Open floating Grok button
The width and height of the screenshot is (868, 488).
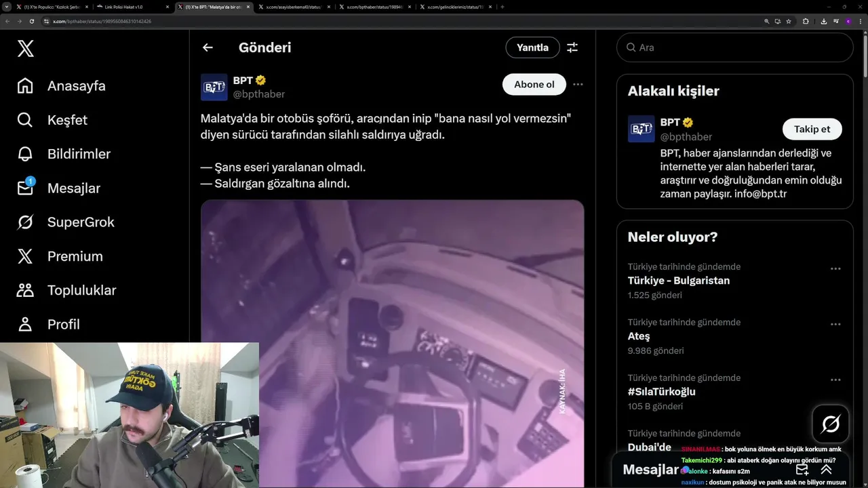pos(831,424)
